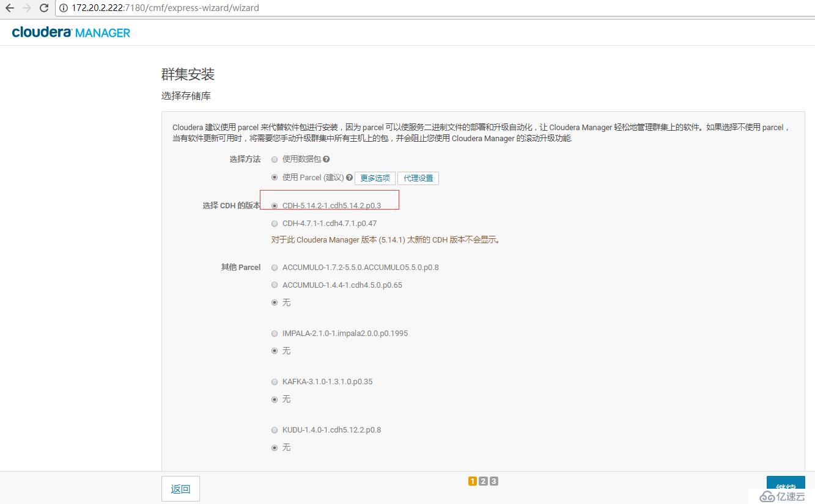
Task: Go back using browser back arrow
Action: coord(9,8)
